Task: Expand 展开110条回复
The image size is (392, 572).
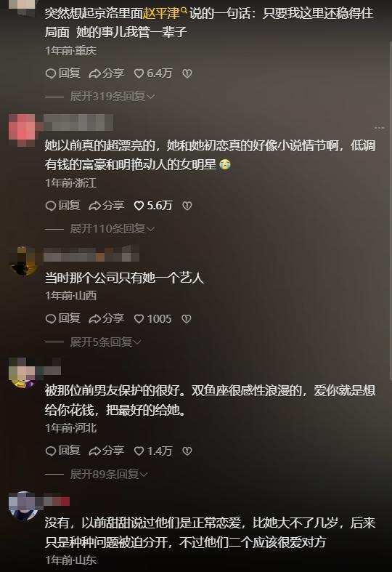Action: (x=113, y=229)
